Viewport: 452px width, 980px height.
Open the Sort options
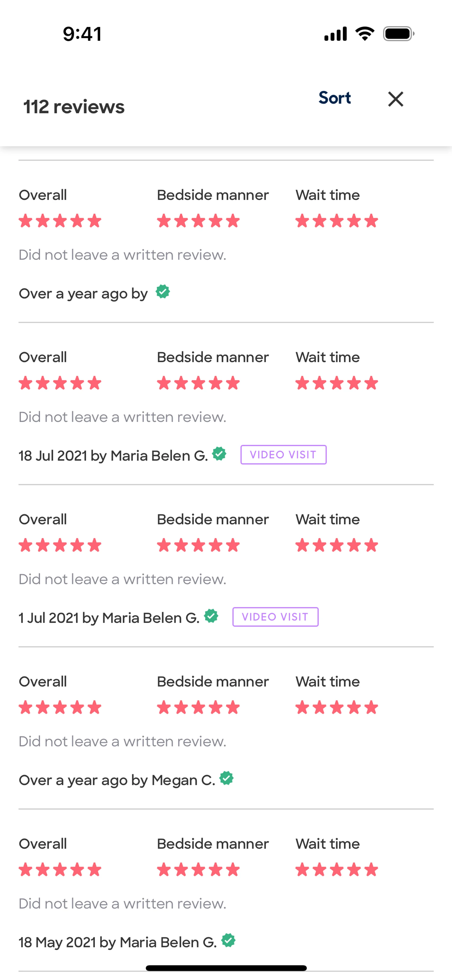coord(335,98)
